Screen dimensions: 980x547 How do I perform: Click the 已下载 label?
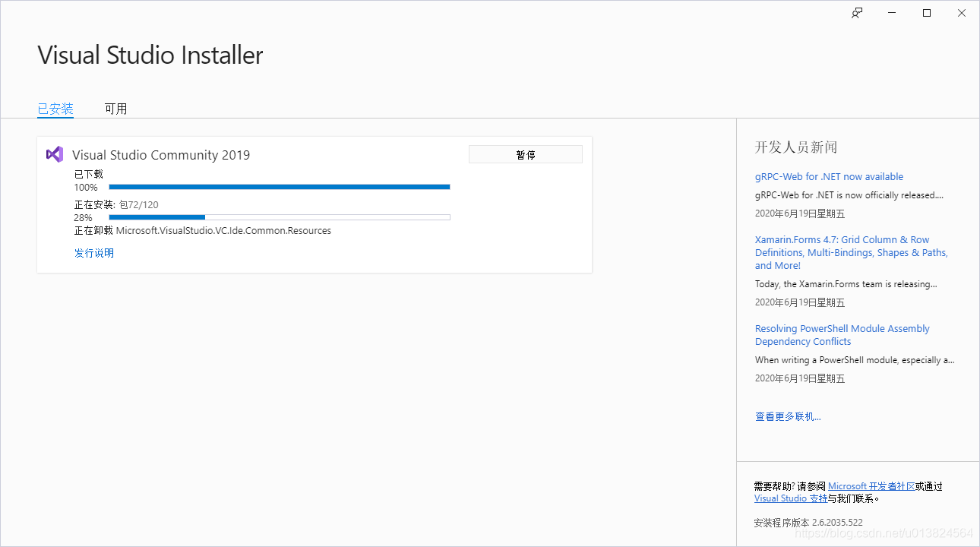coord(88,174)
